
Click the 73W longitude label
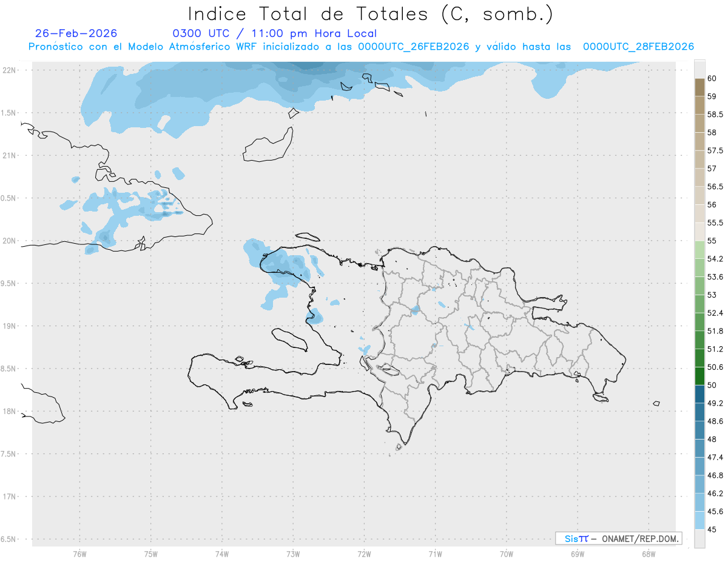(x=293, y=554)
